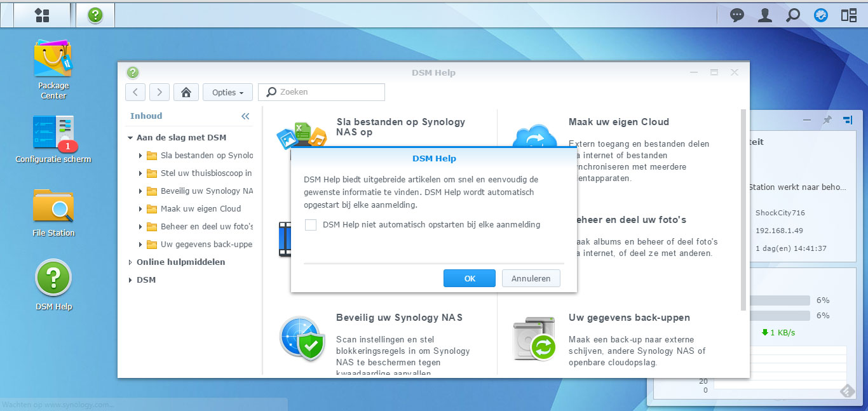Open Configuratie scherm desktop icon
The image size is (868, 411).
pos(53,139)
